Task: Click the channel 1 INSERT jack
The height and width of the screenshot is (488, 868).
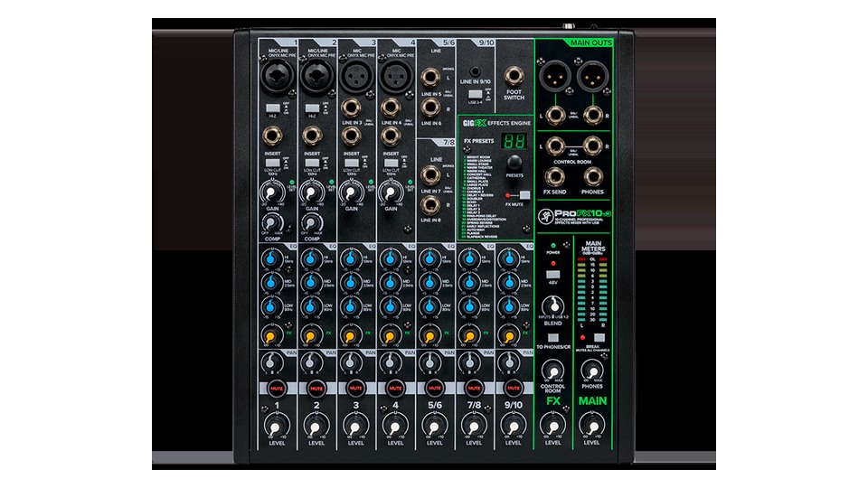Action: [272, 136]
